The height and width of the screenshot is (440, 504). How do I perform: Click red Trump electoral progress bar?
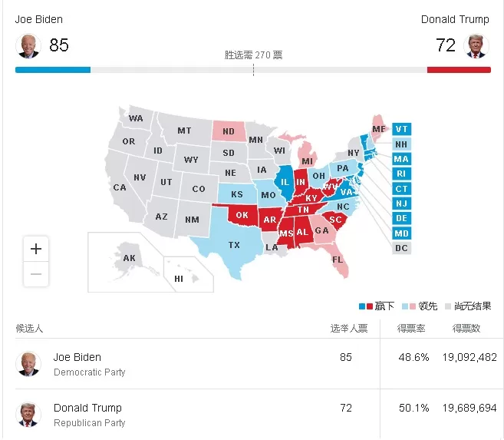click(459, 70)
